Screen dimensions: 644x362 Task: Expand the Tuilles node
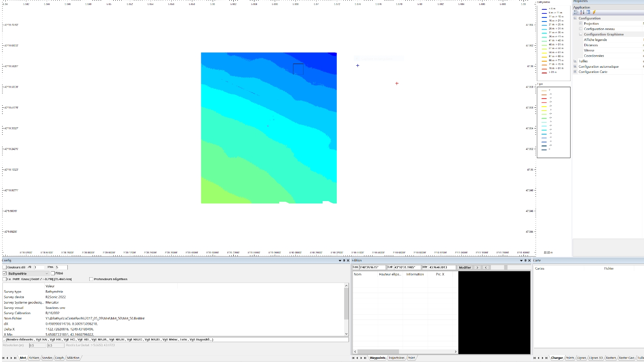pyautogui.click(x=575, y=61)
